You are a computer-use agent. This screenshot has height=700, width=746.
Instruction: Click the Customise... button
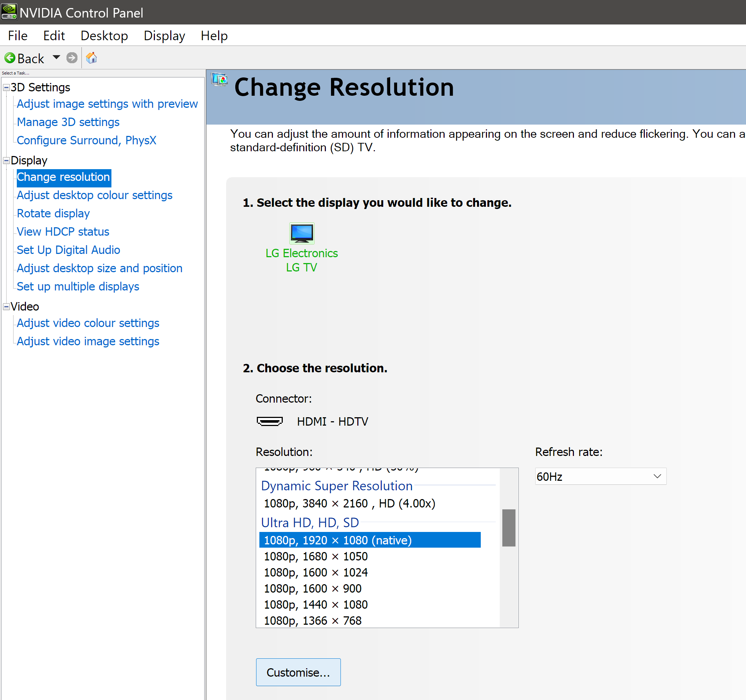(298, 672)
